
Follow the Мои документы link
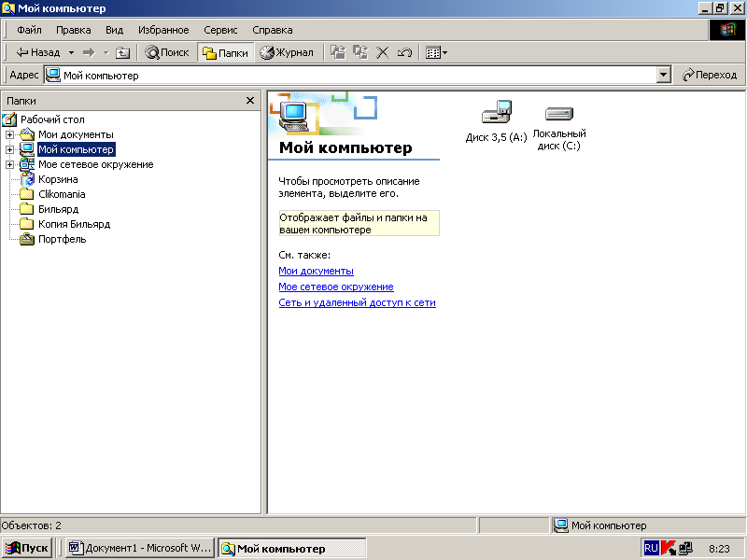(316, 271)
